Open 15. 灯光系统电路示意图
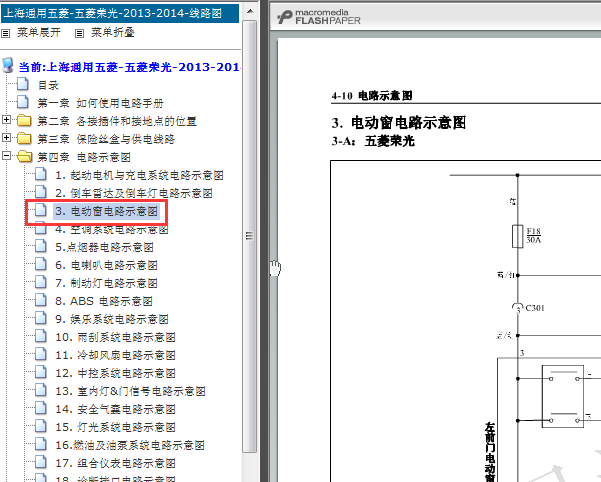This screenshot has width=601, height=482. pyautogui.click(x=115, y=427)
